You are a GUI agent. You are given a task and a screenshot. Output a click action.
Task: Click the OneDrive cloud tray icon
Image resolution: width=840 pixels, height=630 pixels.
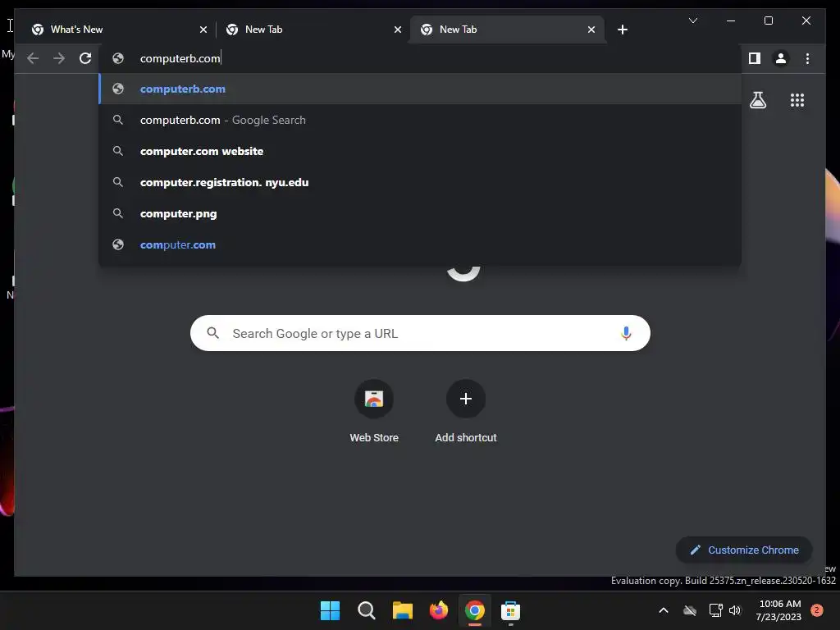tap(690, 610)
